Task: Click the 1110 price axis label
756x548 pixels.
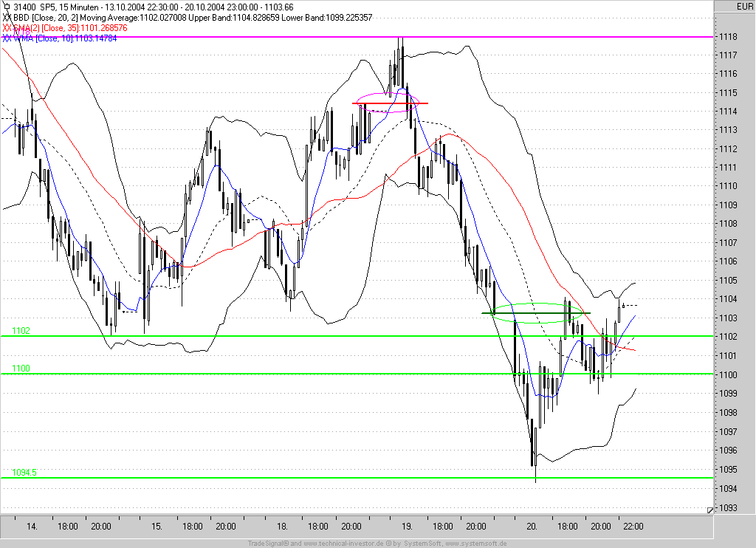Action: tap(728, 185)
